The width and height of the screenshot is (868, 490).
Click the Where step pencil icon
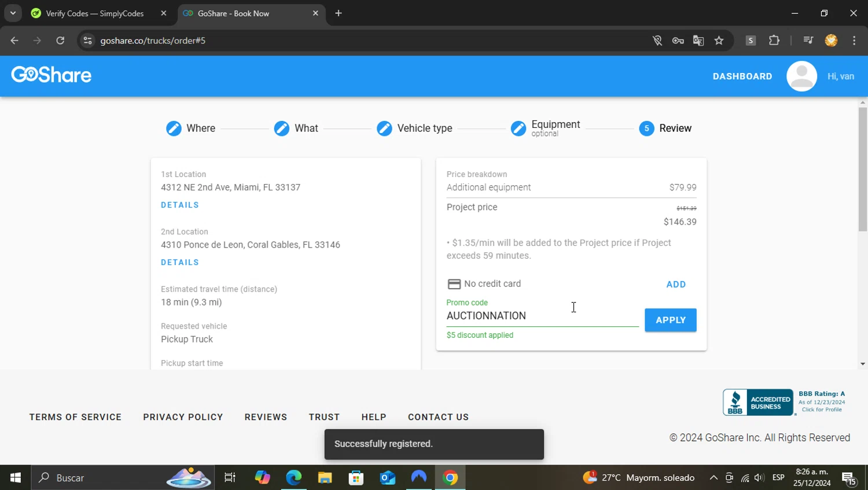click(174, 128)
